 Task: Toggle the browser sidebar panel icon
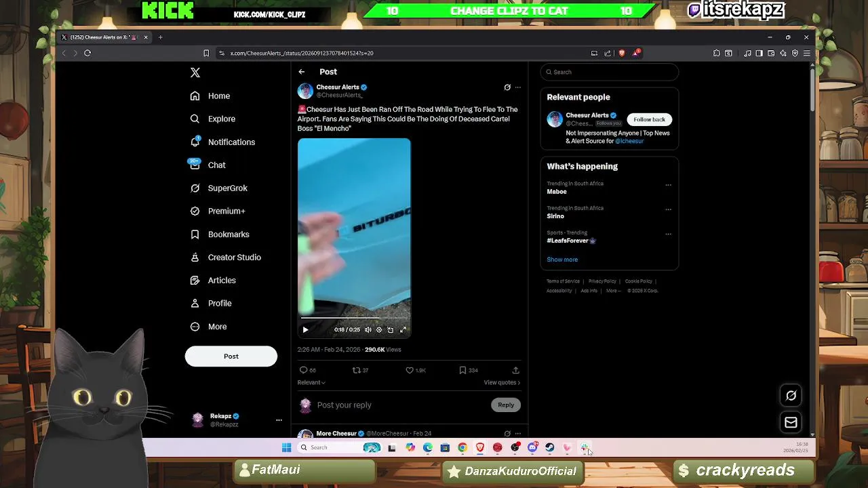click(759, 53)
